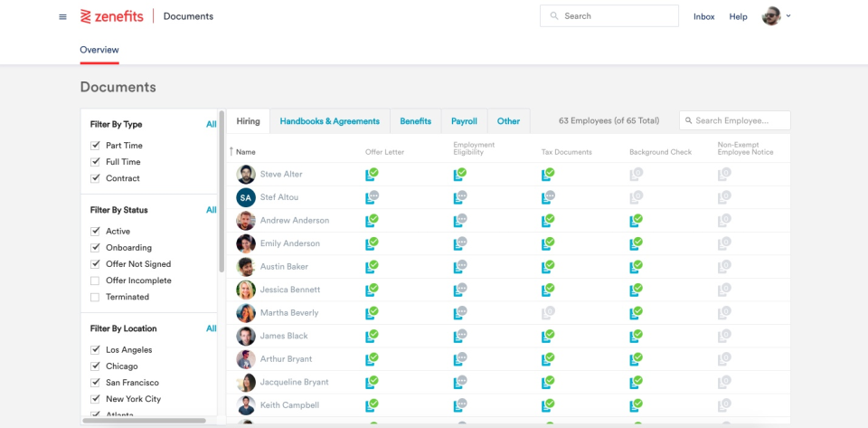Uncheck the Chicago location filter

pyautogui.click(x=95, y=366)
